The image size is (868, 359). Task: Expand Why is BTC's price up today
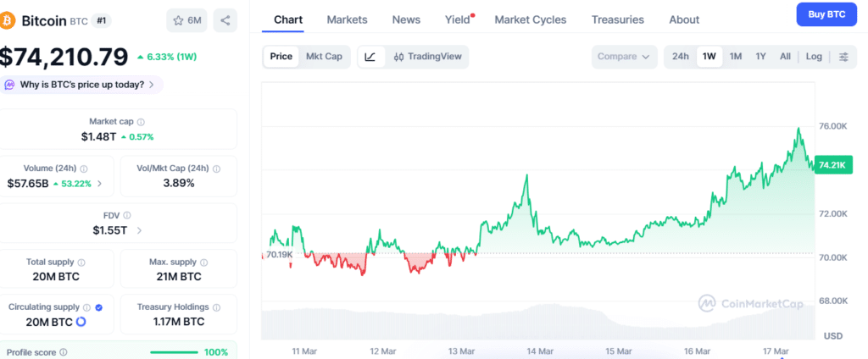(81, 85)
